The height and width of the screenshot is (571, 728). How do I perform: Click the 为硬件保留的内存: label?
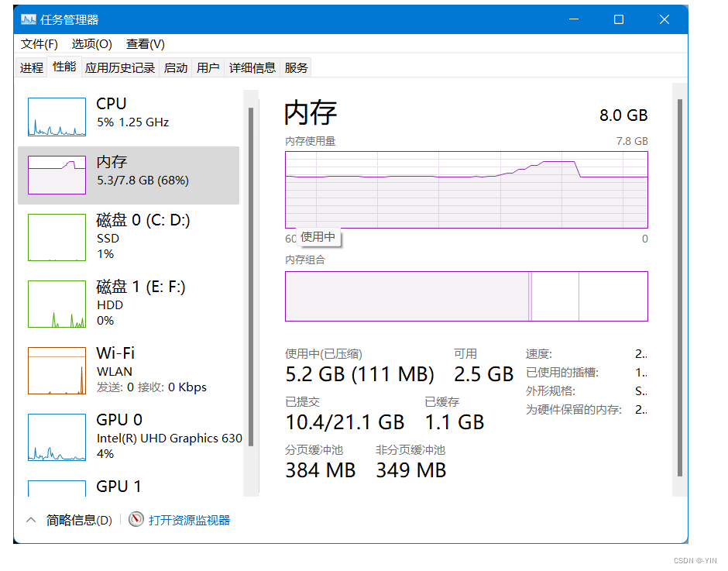[x=573, y=410]
